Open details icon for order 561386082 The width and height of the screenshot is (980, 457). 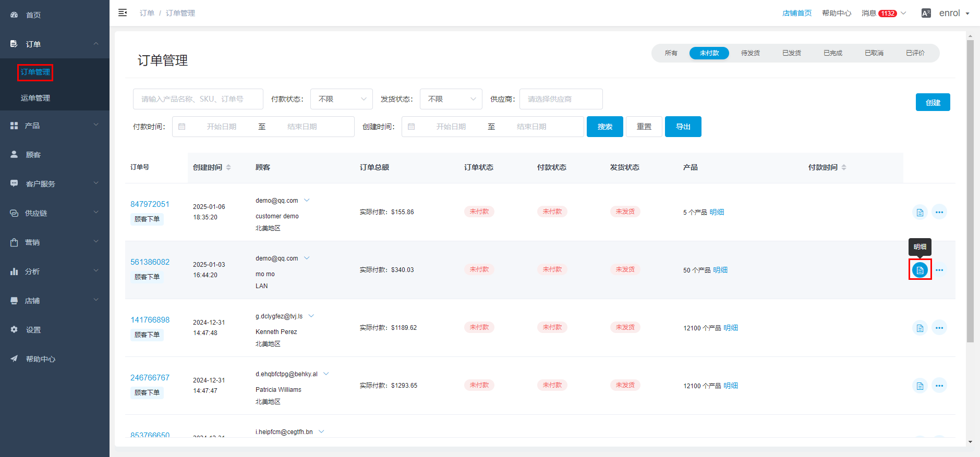tap(919, 270)
